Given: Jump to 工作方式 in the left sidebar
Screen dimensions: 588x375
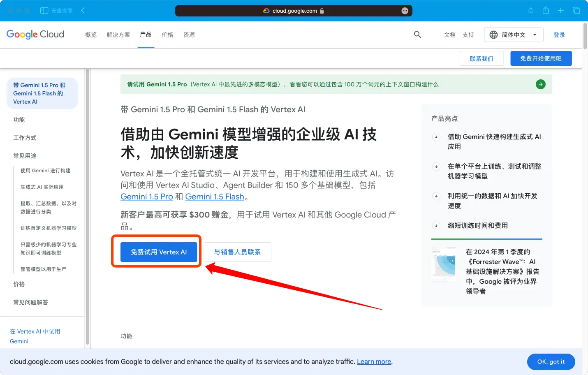Looking at the screenshot, I should point(25,138).
